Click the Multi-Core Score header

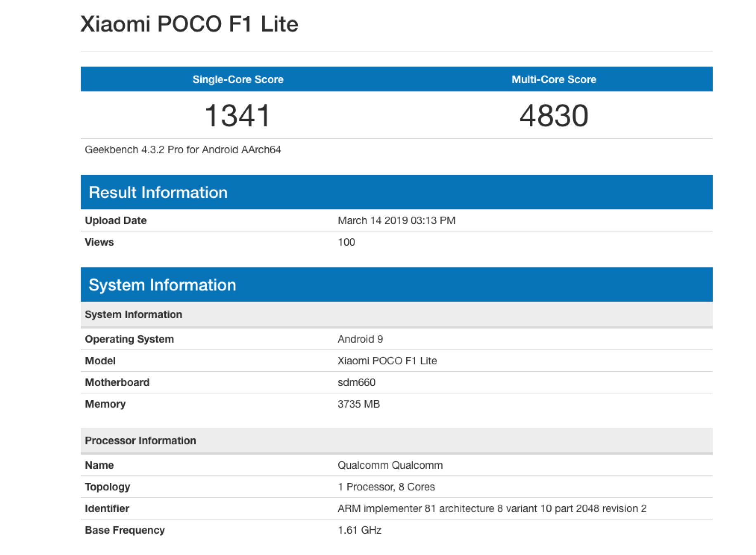[x=553, y=79]
